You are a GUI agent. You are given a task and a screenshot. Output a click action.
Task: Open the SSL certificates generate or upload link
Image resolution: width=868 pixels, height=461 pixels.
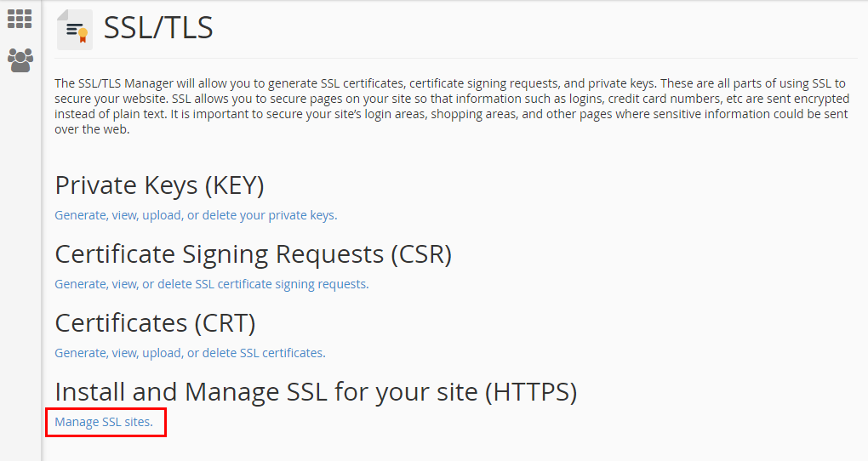click(x=190, y=353)
